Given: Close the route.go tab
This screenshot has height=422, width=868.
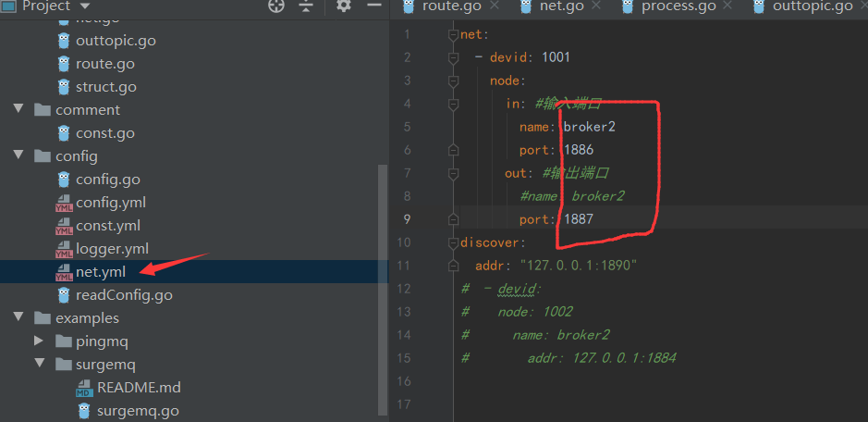Looking at the screenshot, I should (x=495, y=6).
